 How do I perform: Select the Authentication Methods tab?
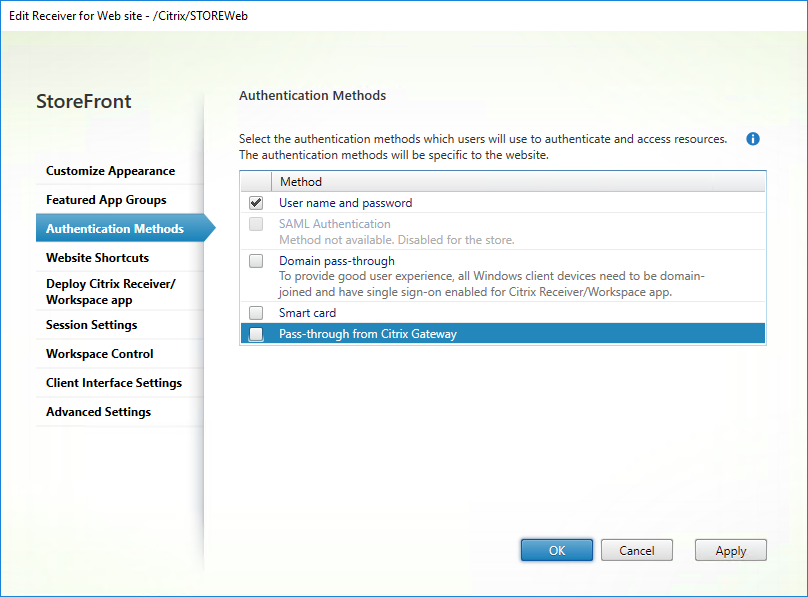click(x=115, y=229)
